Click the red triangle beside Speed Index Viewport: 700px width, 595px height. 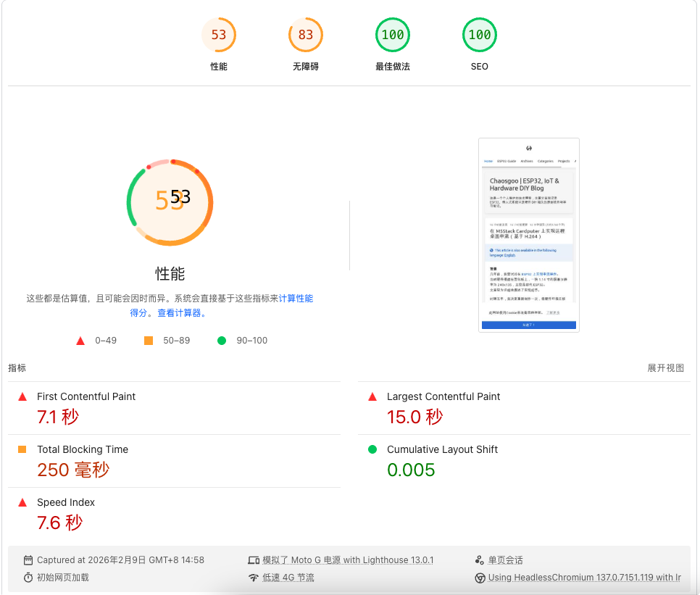tap(23, 502)
